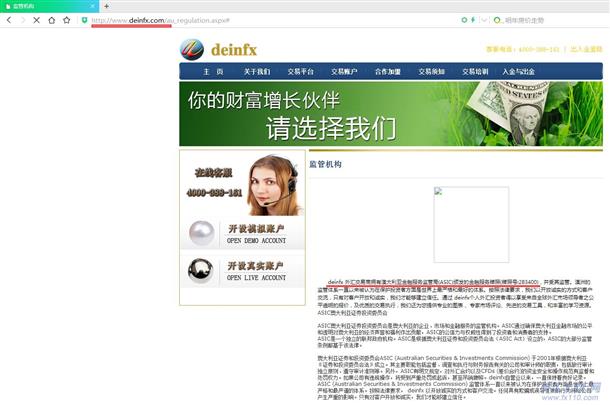Click the 出入金查询 link at top right
Image resolution: width=610 pixels, height=405 pixels.
coord(586,49)
